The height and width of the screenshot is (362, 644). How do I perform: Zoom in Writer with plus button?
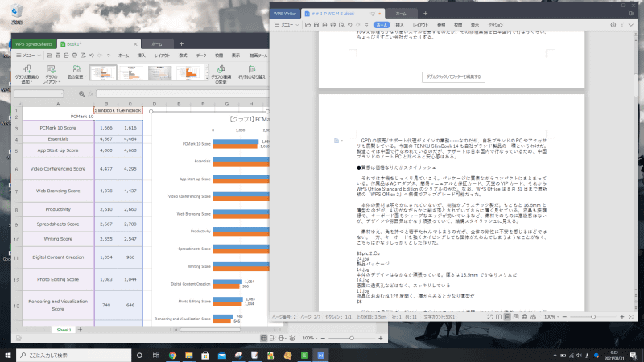click(621, 317)
